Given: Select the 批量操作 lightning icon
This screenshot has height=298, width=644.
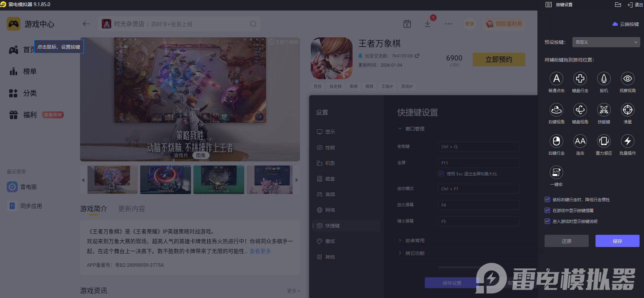Looking at the screenshot, I should tap(627, 141).
